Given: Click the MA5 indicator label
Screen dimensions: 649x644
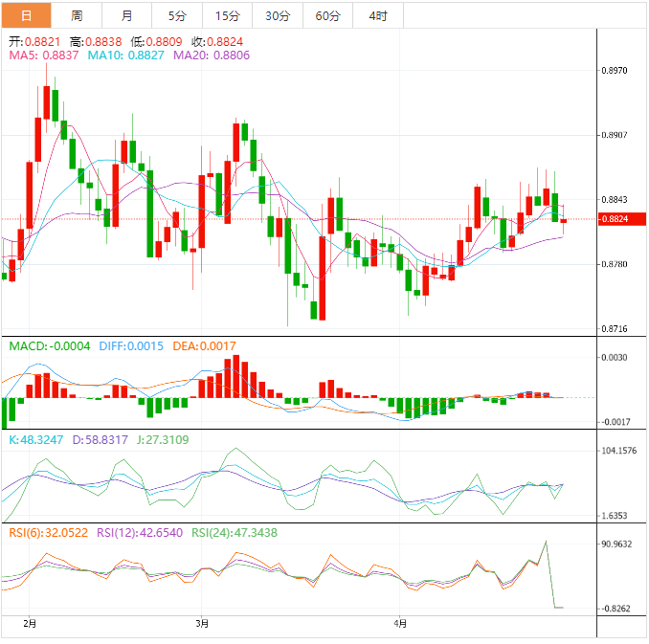Looking at the screenshot, I should pyautogui.click(x=44, y=56).
